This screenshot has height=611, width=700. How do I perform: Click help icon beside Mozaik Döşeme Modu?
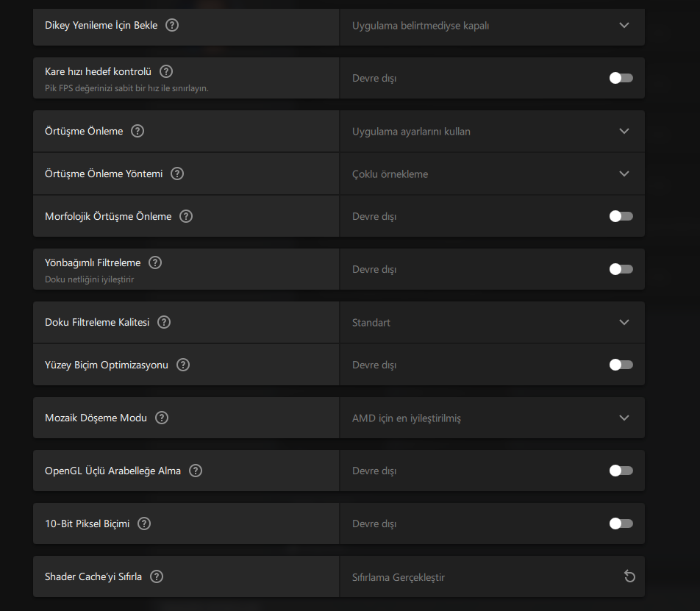tap(162, 418)
